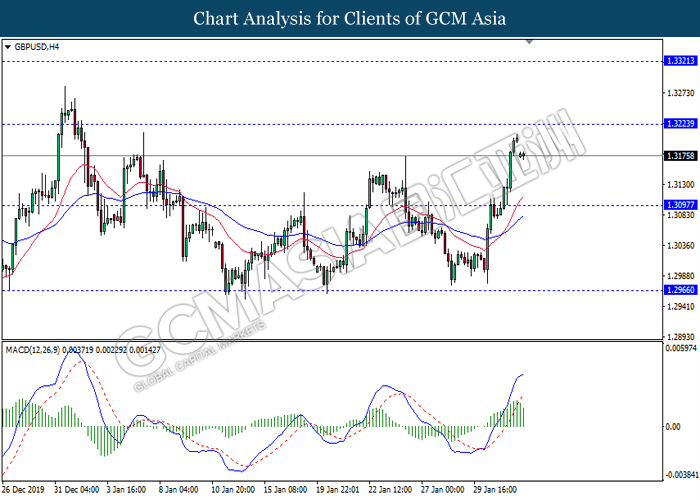Select the 1.32239 price level tag

[x=680, y=124]
